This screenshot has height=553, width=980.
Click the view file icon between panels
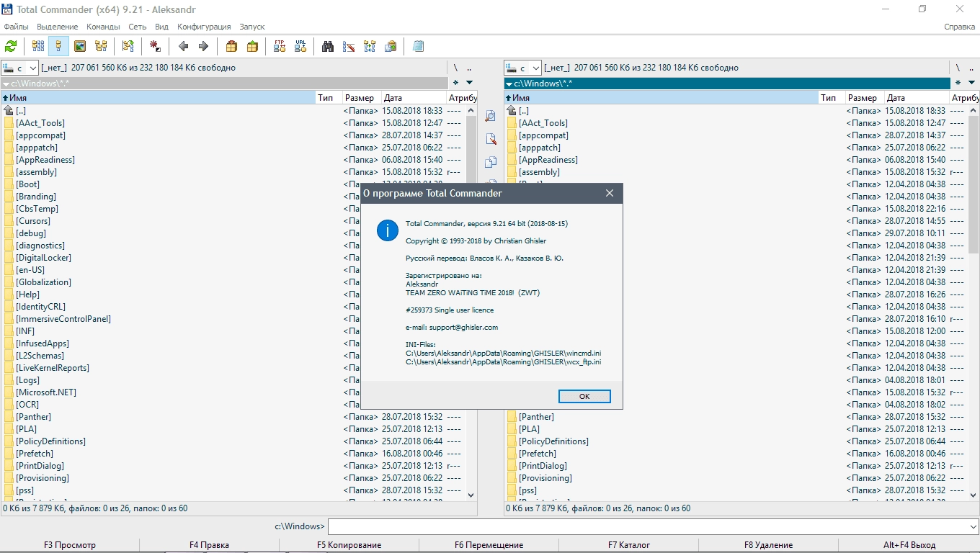[491, 116]
